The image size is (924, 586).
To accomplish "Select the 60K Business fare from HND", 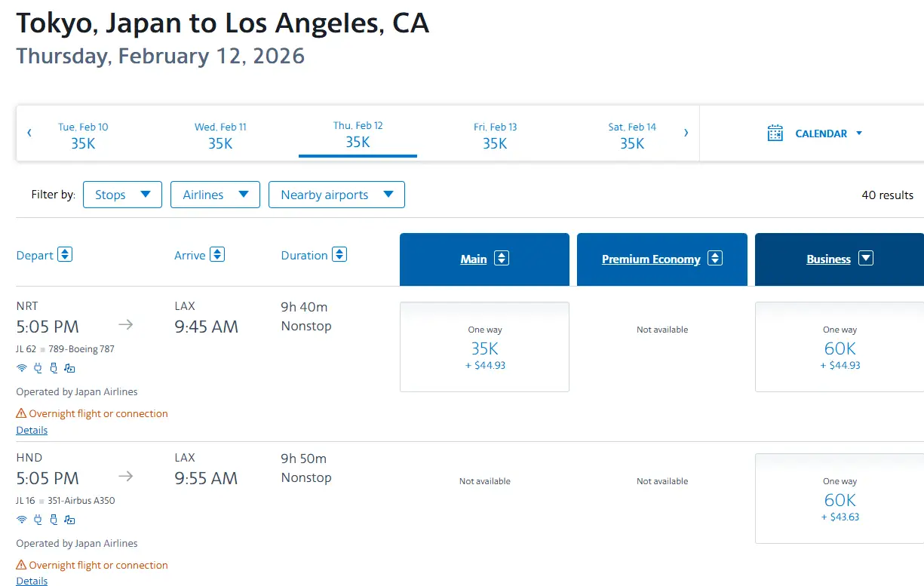I will coord(840,499).
